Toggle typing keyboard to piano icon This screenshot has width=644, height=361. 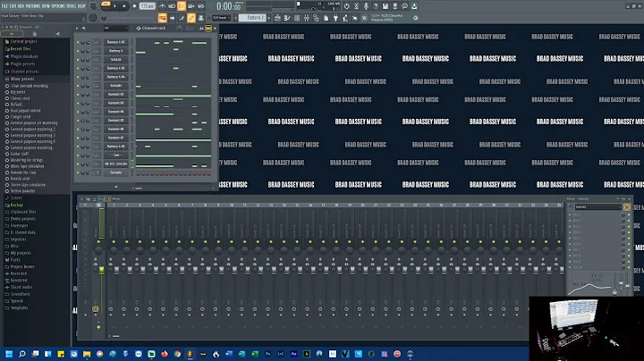coord(163,18)
